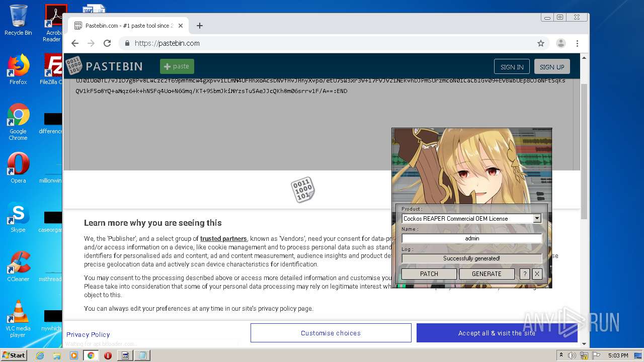Open the CCleaner desktop shortcut
This screenshot has width=644, height=362.
[x=18, y=266]
